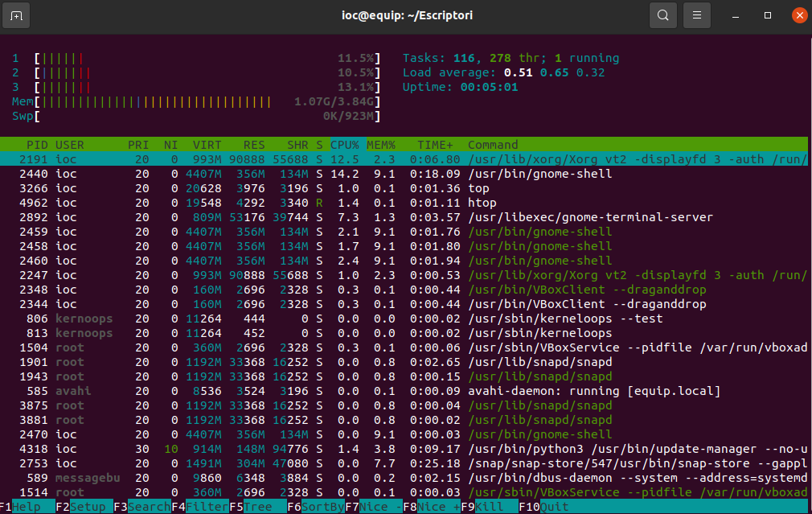
Task: Click the PID column header
Action: (37, 145)
